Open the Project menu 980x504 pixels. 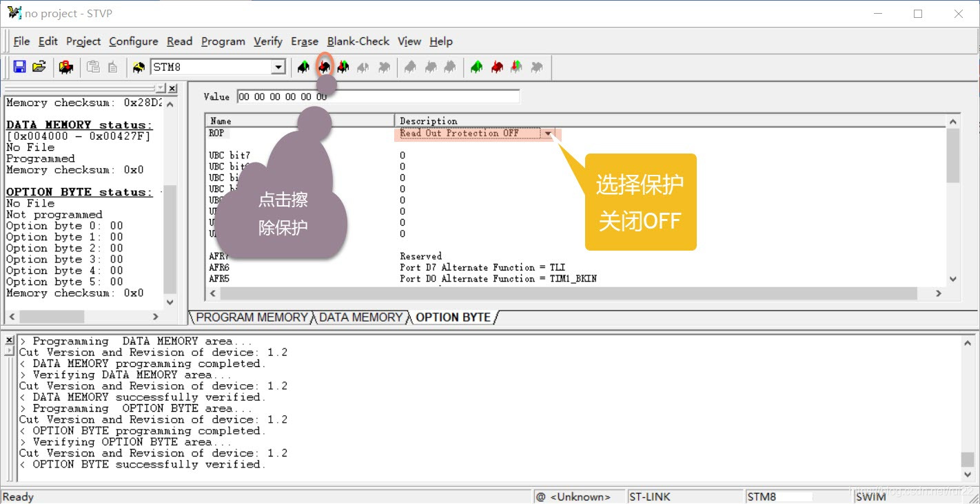(83, 41)
